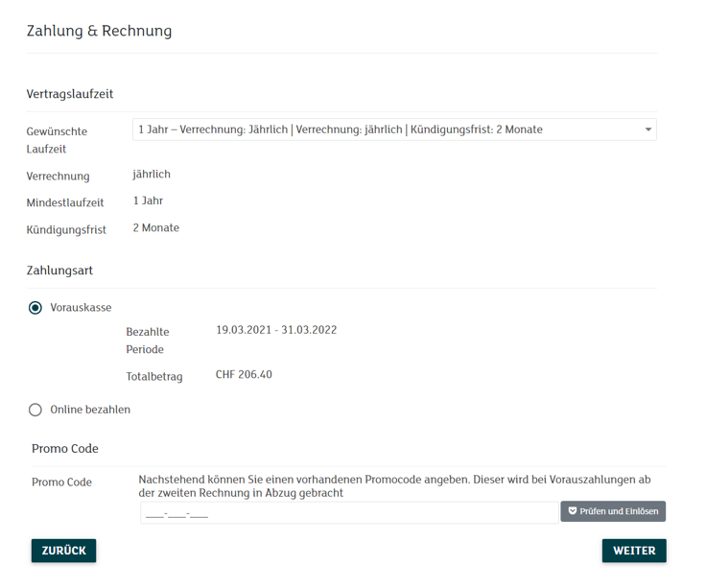Click the paid period date range 19.03.2021 - 31.03.2022
Image resolution: width=706 pixels, height=588 pixels.
(276, 330)
